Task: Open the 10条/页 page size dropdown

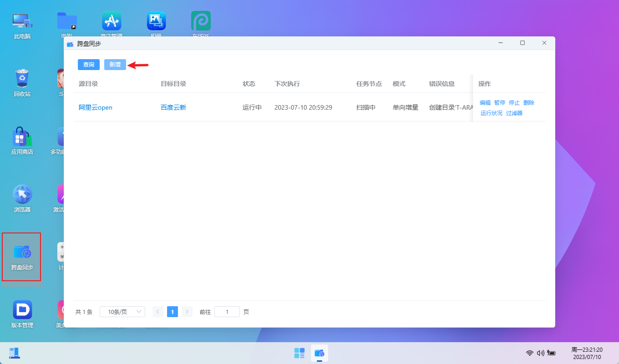Action: click(x=122, y=312)
